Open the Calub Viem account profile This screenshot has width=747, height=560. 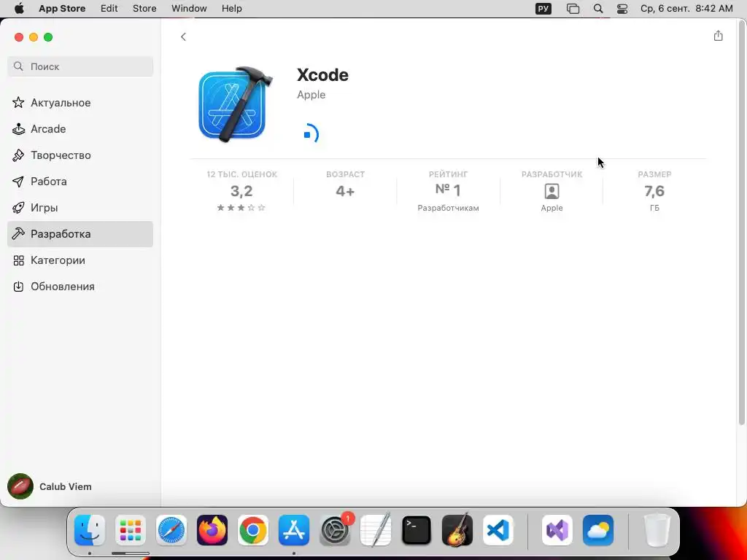tap(50, 486)
